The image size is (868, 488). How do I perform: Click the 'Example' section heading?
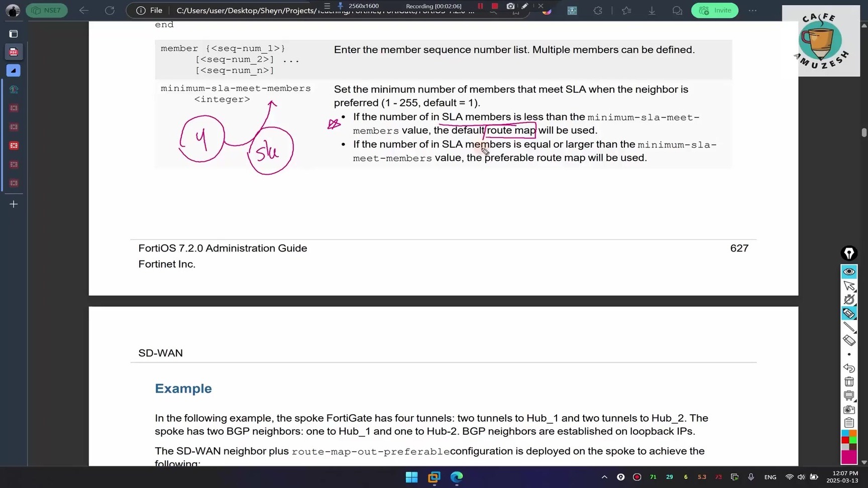pos(183,389)
